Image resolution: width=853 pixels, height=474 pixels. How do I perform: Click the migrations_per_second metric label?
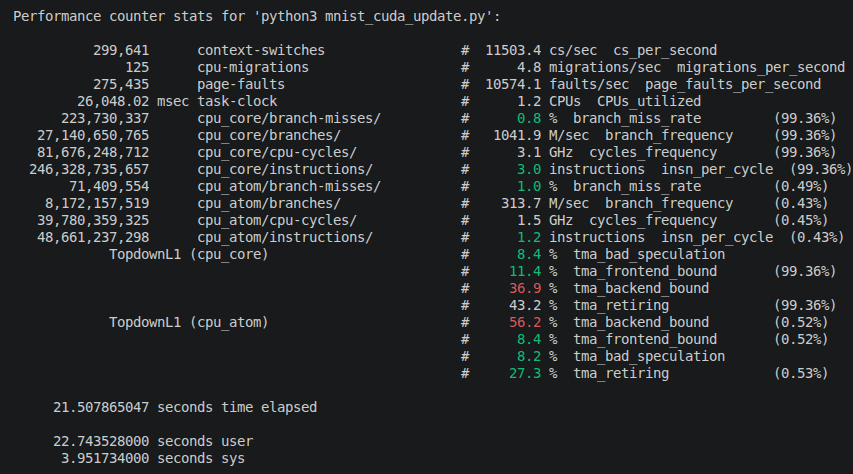(x=761, y=67)
